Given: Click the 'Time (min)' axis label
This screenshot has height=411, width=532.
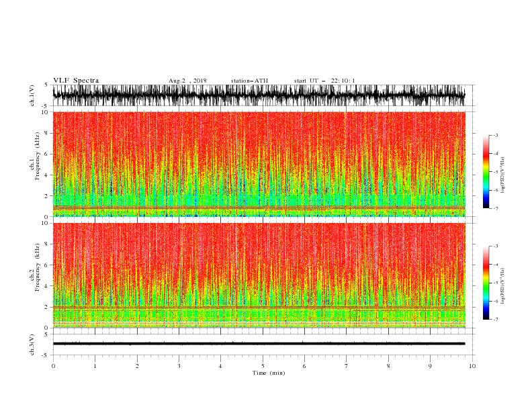Looking at the screenshot, I should point(269,373).
